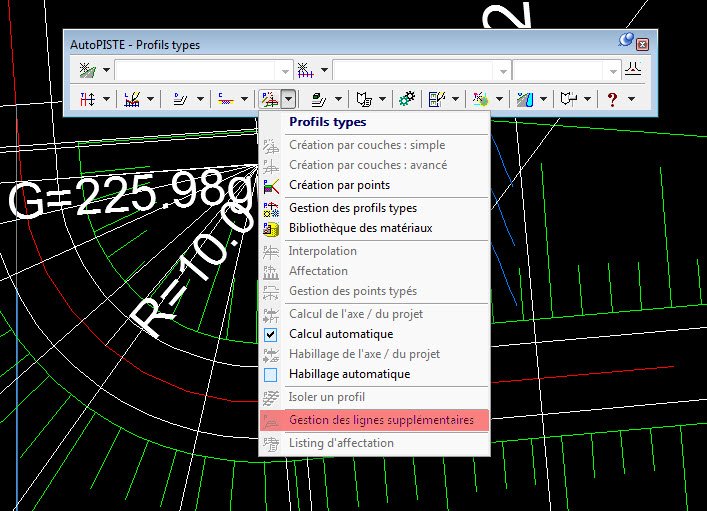This screenshot has height=511, width=707.
Task: Select Habillage de l'axe / du projet
Action: (x=375, y=354)
